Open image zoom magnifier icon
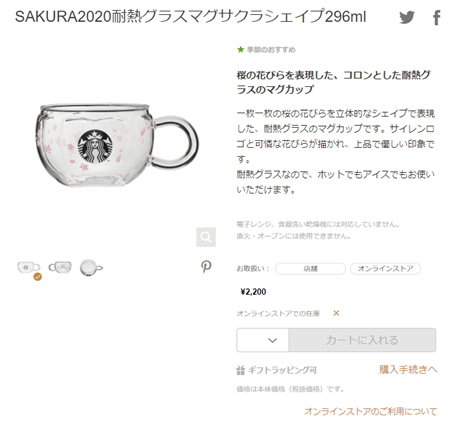This screenshot has width=456, height=435. [206, 237]
